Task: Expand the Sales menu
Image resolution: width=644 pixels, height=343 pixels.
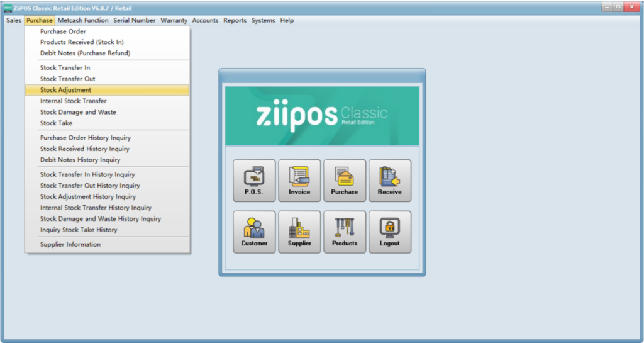Action: coord(13,20)
